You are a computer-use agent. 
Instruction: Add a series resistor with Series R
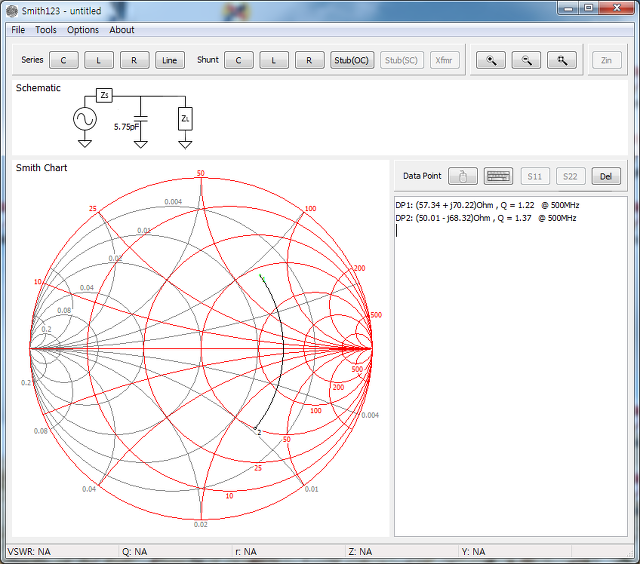(x=134, y=60)
